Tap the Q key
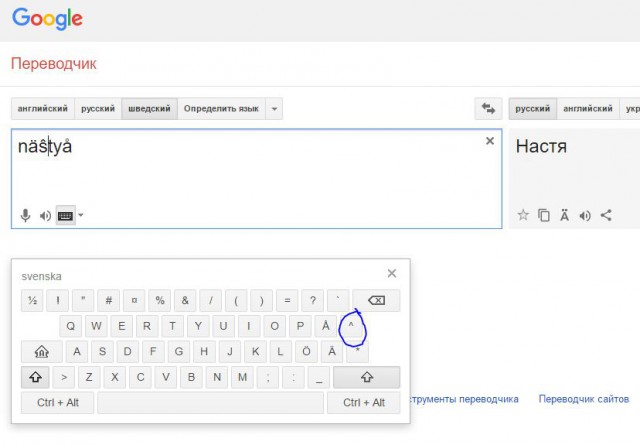The height and width of the screenshot is (445, 640). (x=70, y=326)
